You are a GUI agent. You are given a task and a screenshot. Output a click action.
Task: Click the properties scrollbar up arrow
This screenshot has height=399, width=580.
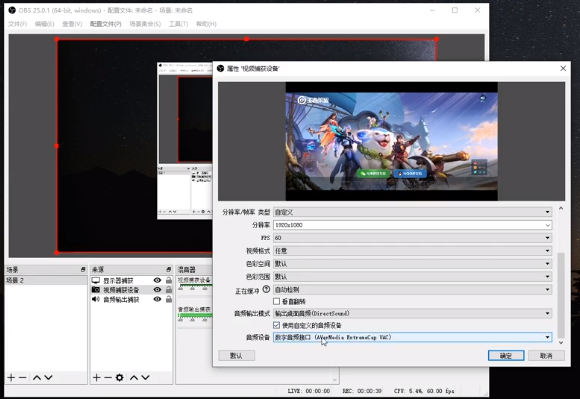click(x=561, y=209)
